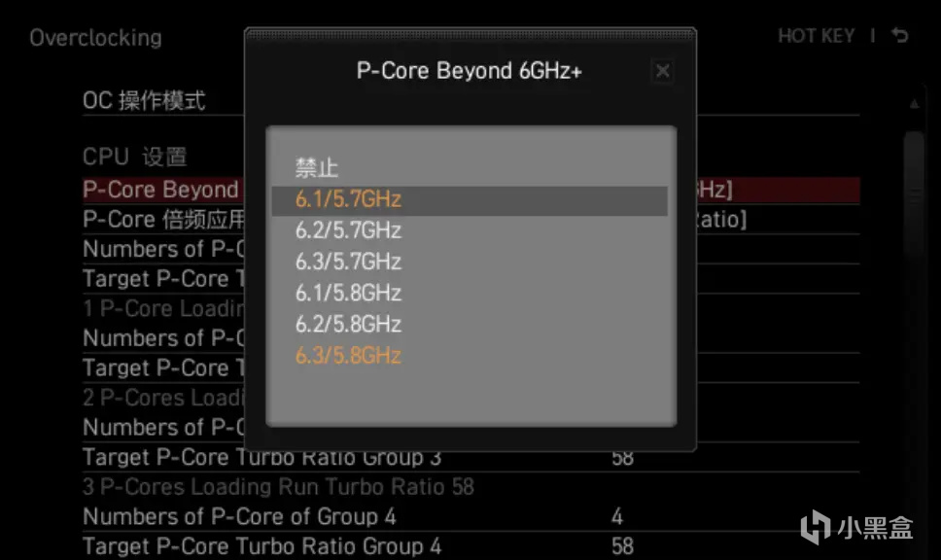Open the P-Core 倍频应用 setting
941x560 pixels.
160,220
